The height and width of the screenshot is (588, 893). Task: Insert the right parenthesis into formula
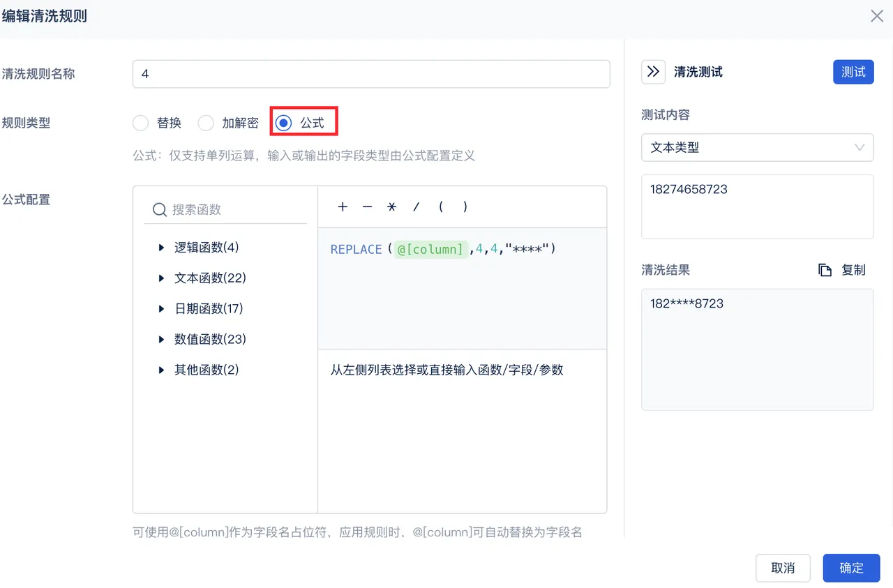tap(465, 206)
